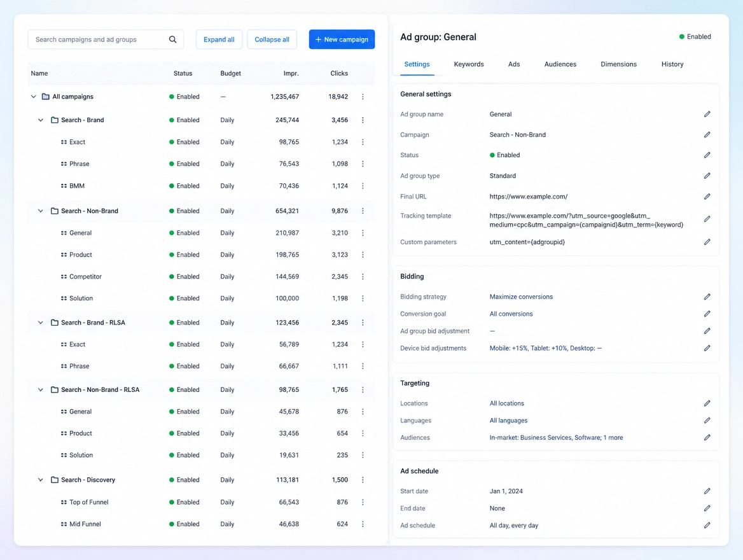Click the Collapse all button
743x560 pixels.
(272, 39)
